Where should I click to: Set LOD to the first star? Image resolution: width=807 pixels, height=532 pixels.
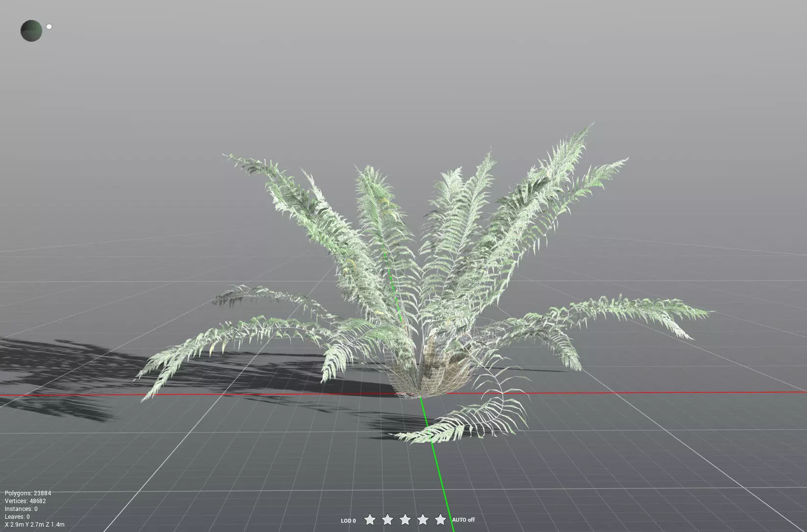coord(370,519)
